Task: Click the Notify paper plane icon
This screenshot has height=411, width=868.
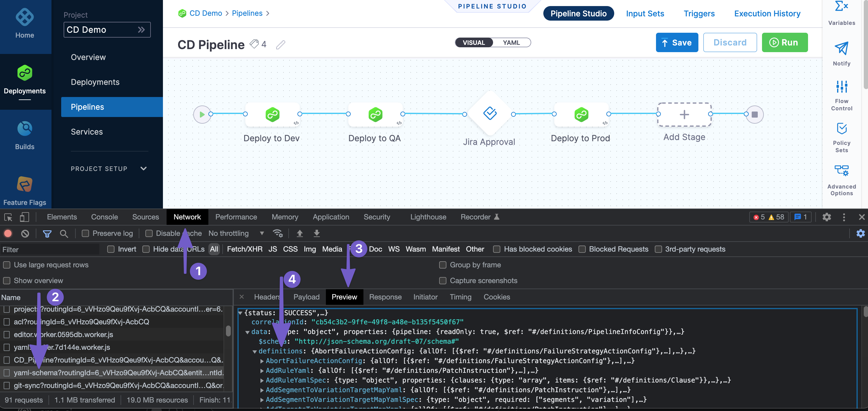Action: [841, 48]
